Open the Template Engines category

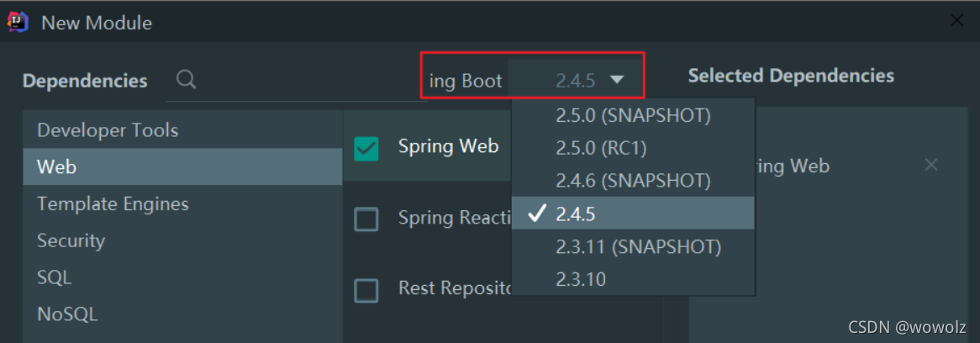(x=113, y=204)
